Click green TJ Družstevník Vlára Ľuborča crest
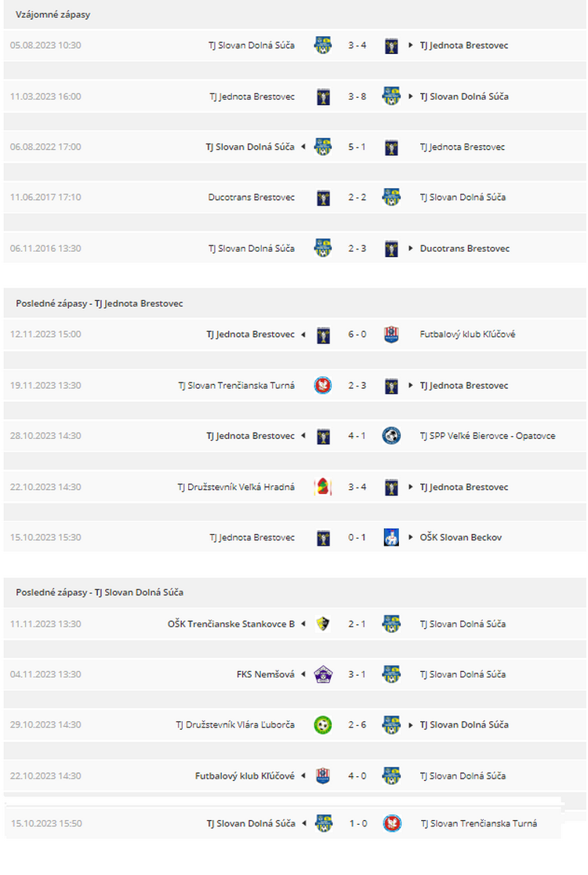This screenshot has height=875, width=588. coord(323,725)
